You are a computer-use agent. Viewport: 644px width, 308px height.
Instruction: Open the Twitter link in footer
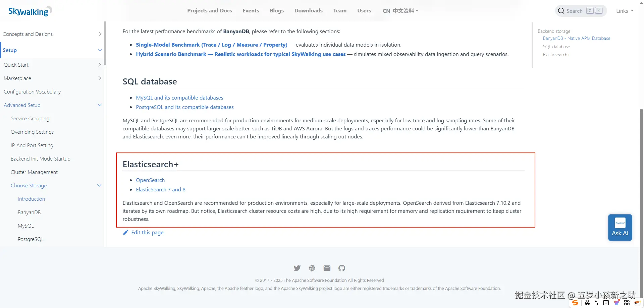coord(297,268)
